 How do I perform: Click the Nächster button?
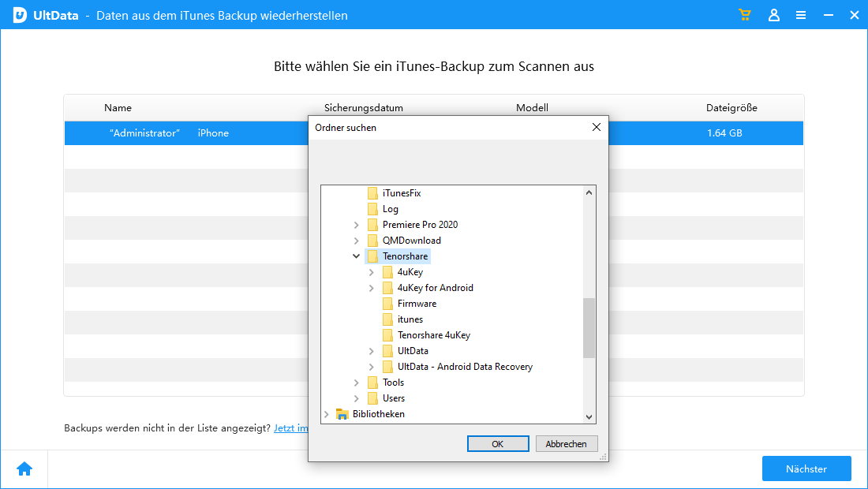click(x=806, y=468)
